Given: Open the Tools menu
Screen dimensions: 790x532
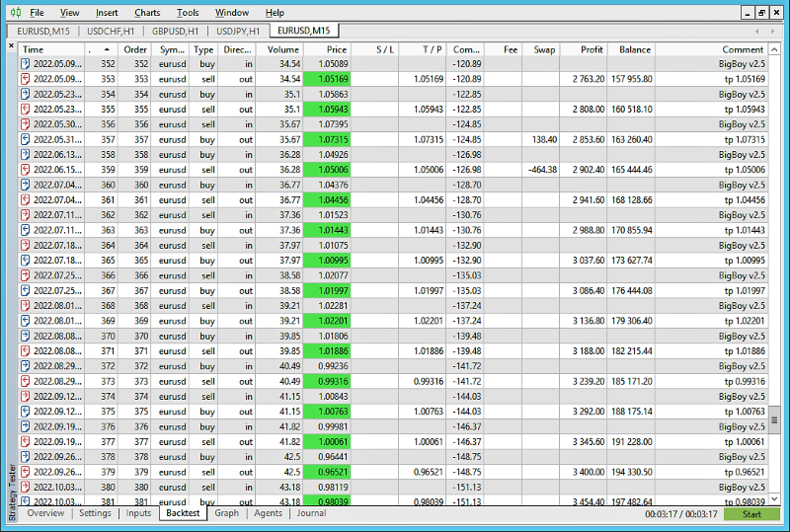Looking at the screenshot, I should coord(188,13).
